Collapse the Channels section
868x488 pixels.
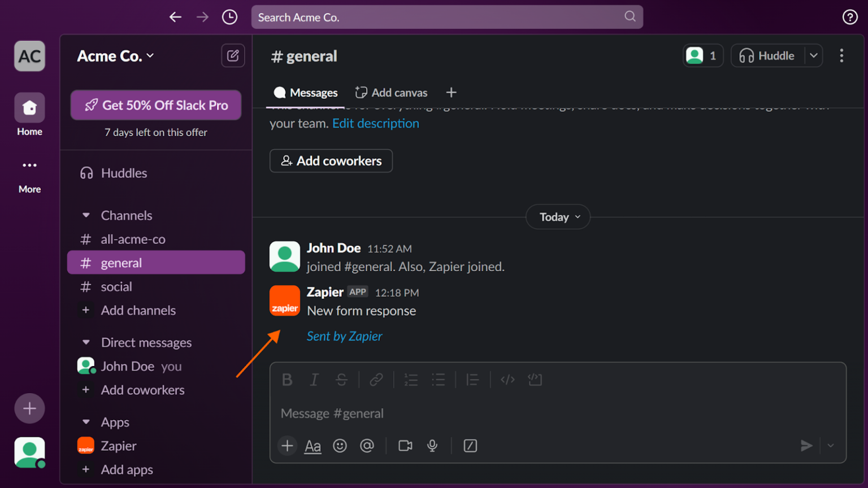coord(85,215)
